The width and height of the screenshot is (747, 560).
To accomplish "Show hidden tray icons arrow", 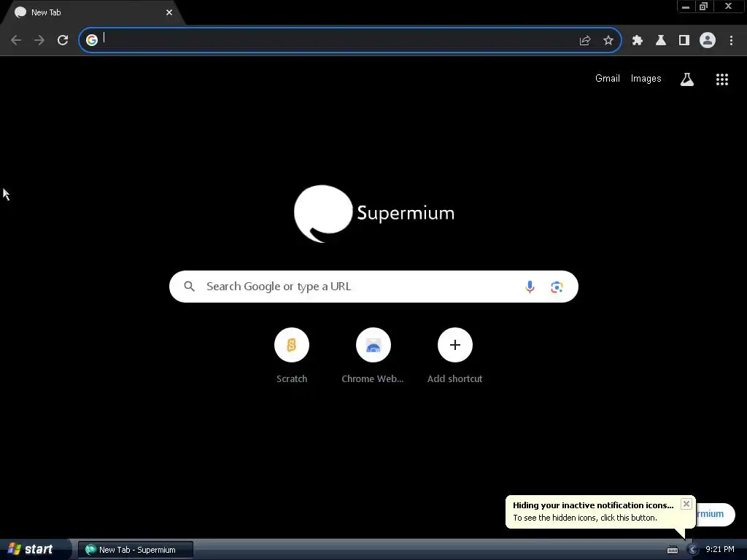I will click(692, 550).
